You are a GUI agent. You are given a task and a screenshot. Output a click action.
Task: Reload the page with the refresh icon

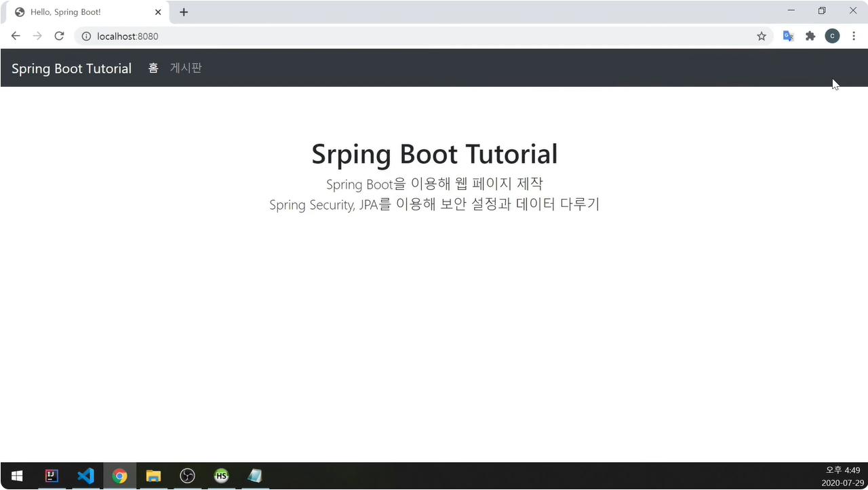[x=59, y=36]
